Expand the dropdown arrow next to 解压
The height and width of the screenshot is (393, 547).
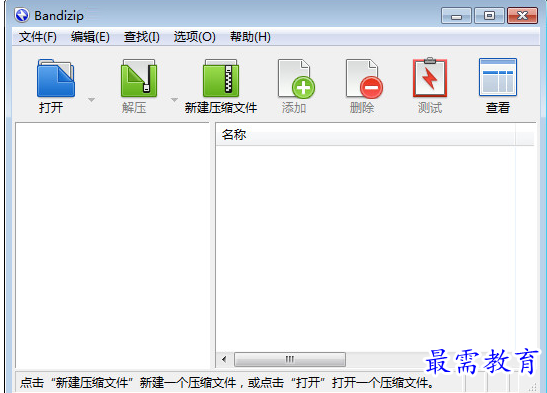174,100
